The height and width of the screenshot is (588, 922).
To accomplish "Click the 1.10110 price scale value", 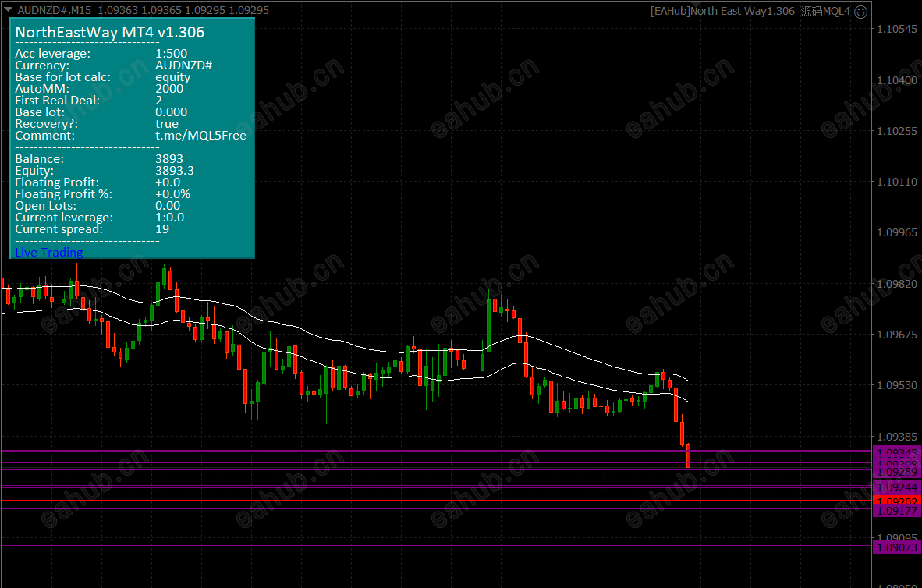I will (x=897, y=182).
